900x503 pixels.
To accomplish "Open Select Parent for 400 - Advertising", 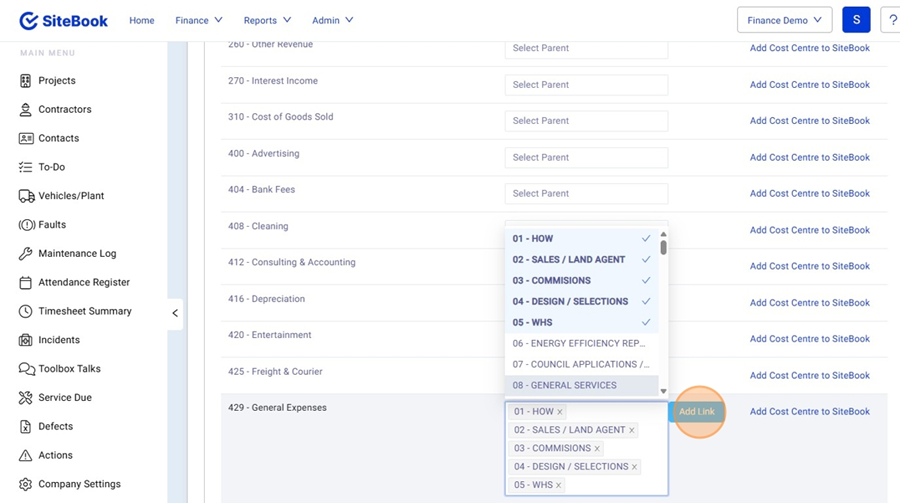I will click(x=586, y=157).
